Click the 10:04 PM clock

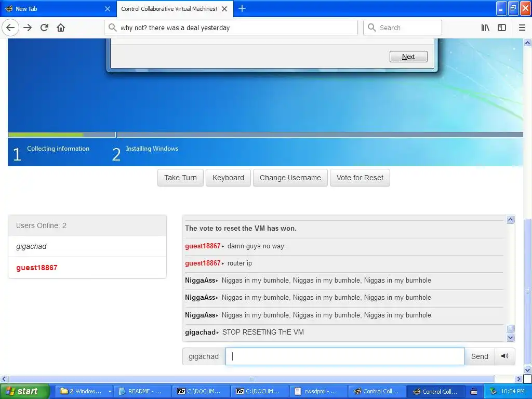point(513,392)
